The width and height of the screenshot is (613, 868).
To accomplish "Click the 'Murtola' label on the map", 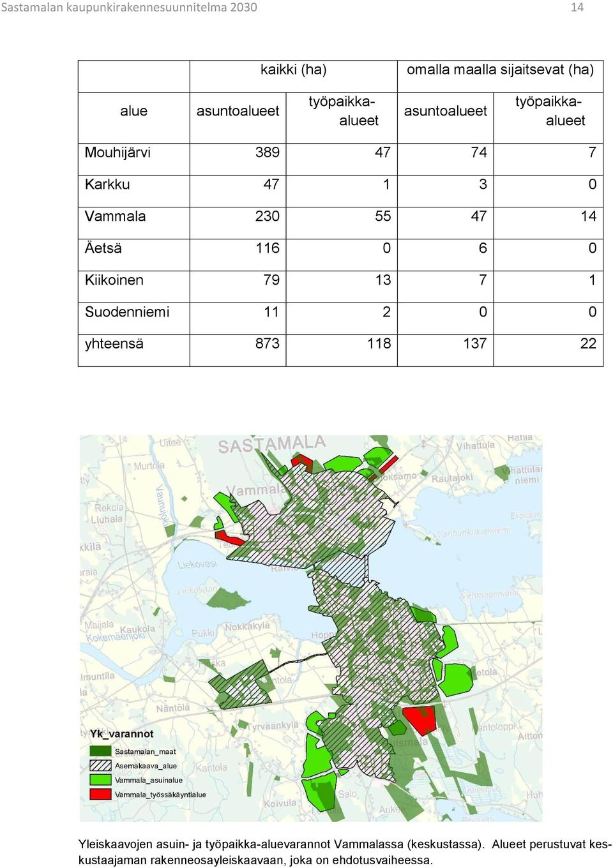I will click(149, 466).
